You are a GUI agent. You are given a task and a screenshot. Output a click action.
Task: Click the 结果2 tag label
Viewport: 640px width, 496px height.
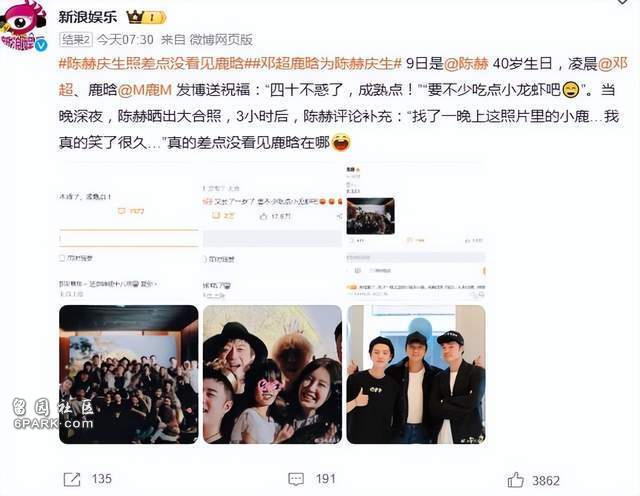[x=76, y=40]
